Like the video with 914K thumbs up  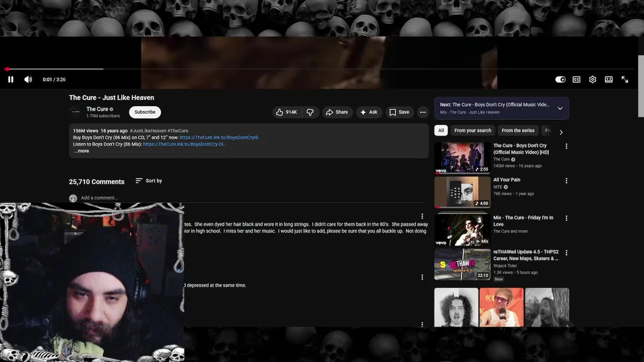click(286, 112)
